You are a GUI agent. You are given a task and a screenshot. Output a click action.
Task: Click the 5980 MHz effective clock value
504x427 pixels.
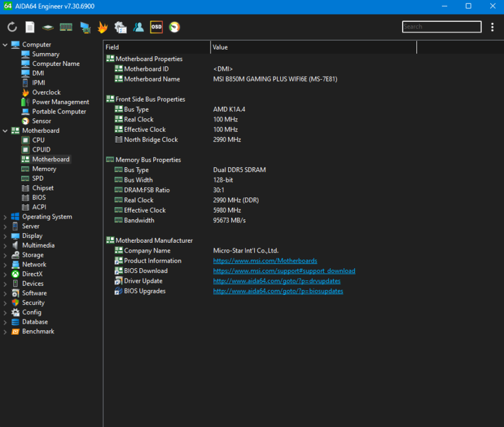pos(227,210)
